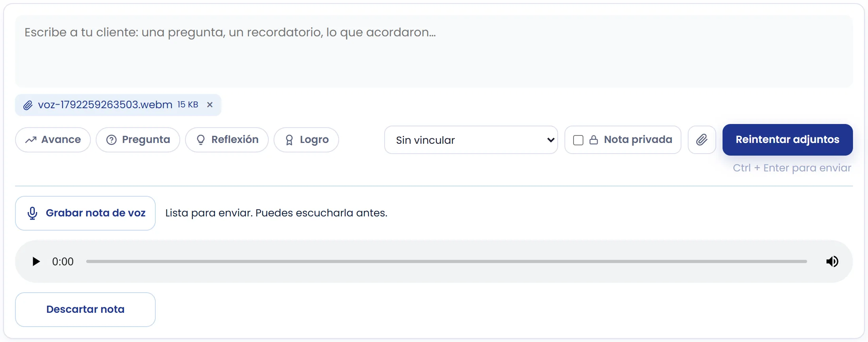
Task: Click the voz-1792259263503.webm file name
Action: tap(105, 105)
